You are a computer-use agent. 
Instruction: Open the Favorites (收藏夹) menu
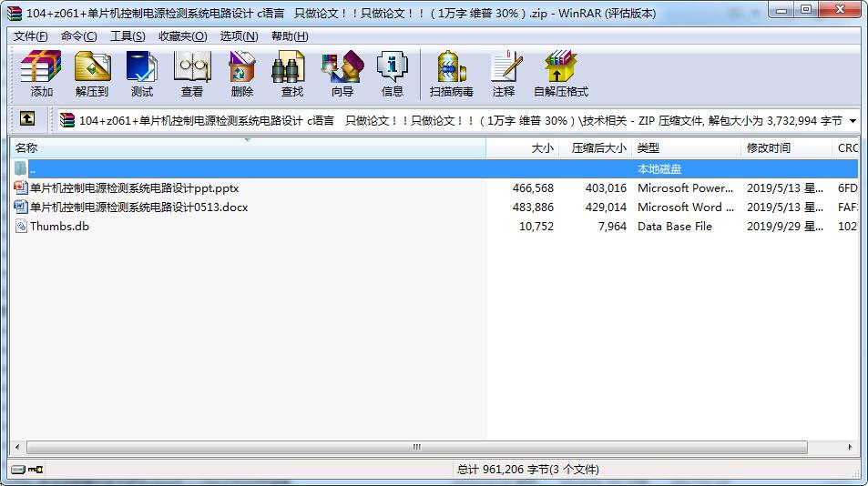click(183, 35)
